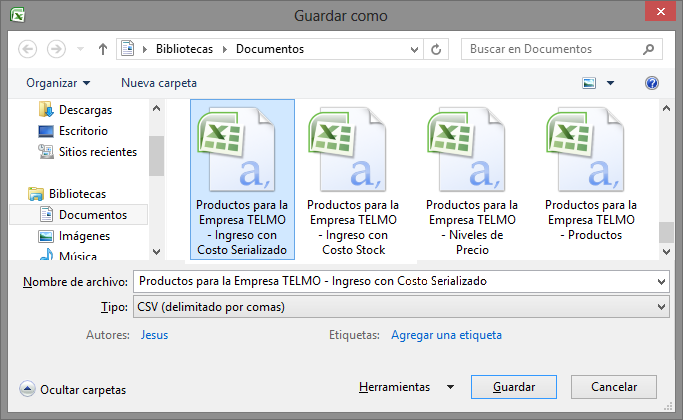This screenshot has width=683, height=420.
Task: Select Bibliotecas in the address path
Action: 185,49
